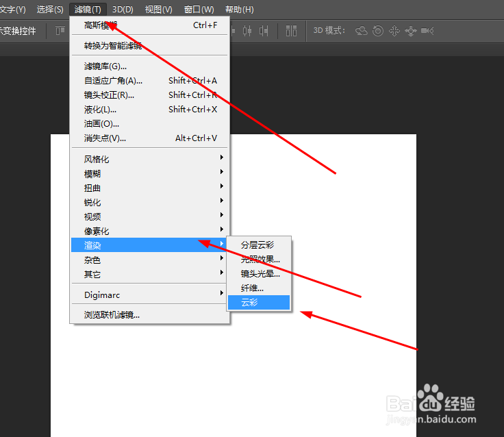Select the 3D pan (drag) mode icon

click(394, 31)
